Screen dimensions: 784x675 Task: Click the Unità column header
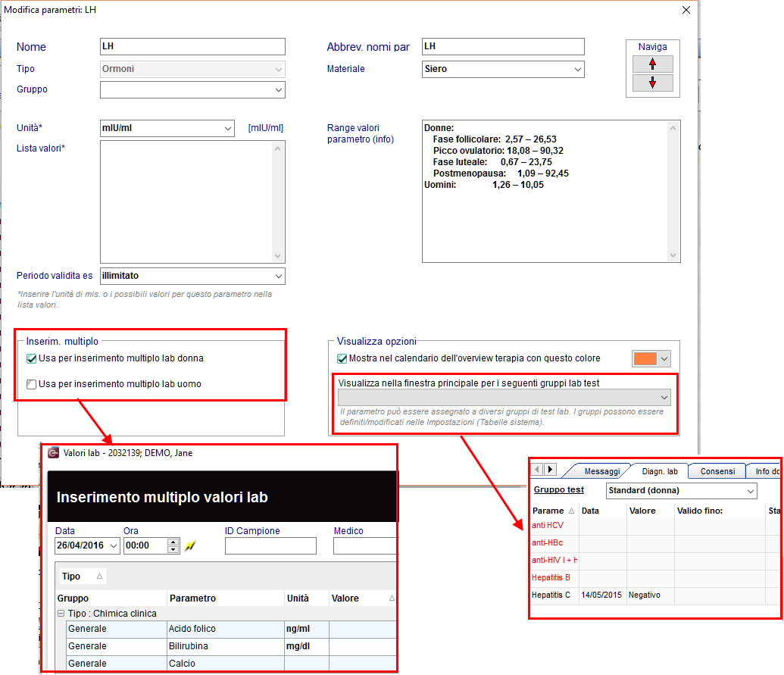pos(306,598)
